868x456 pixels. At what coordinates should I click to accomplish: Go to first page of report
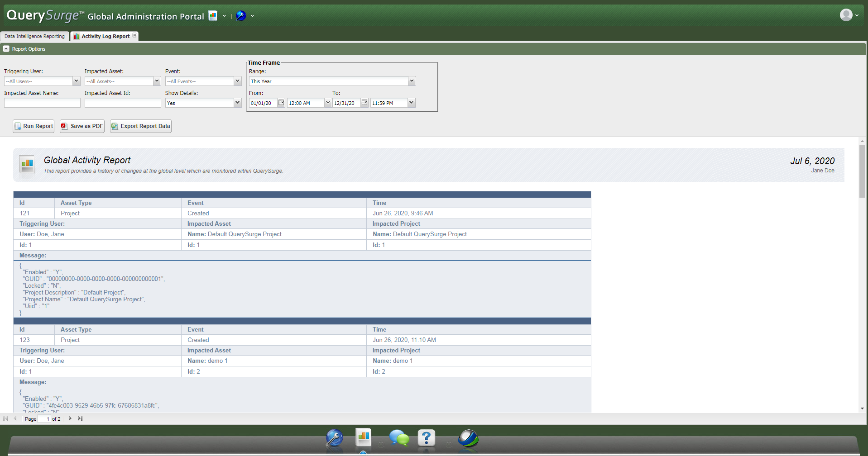[5, 418]
